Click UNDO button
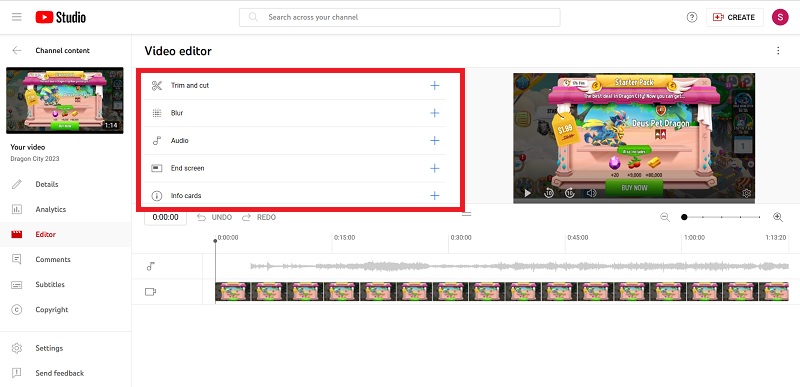Screen dimensions: 800x387 (214, 217)
